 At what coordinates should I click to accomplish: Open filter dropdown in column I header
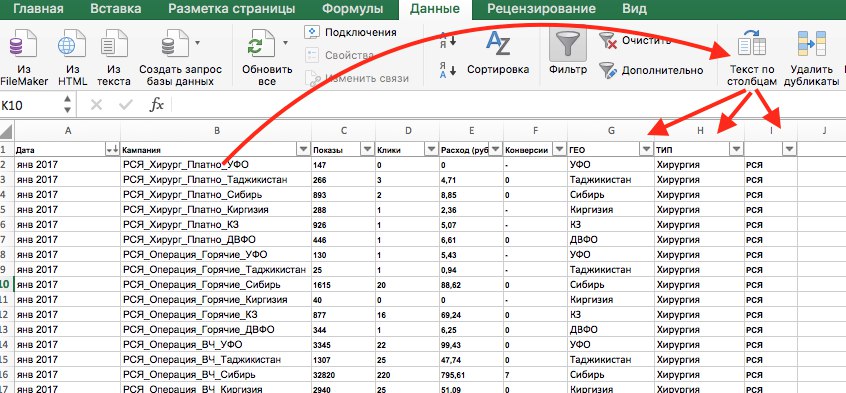pyautogui.click(x=789, y=150)
